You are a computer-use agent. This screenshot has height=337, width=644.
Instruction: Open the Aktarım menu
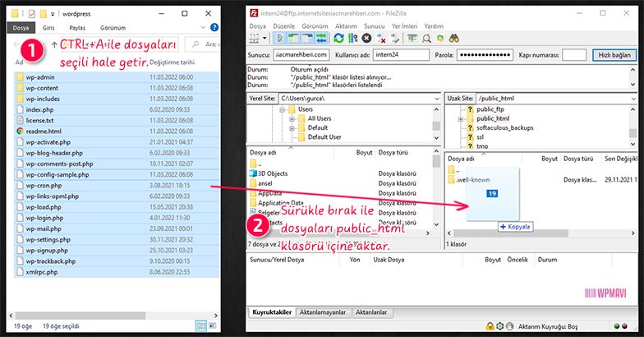click(x=346, y=26)
